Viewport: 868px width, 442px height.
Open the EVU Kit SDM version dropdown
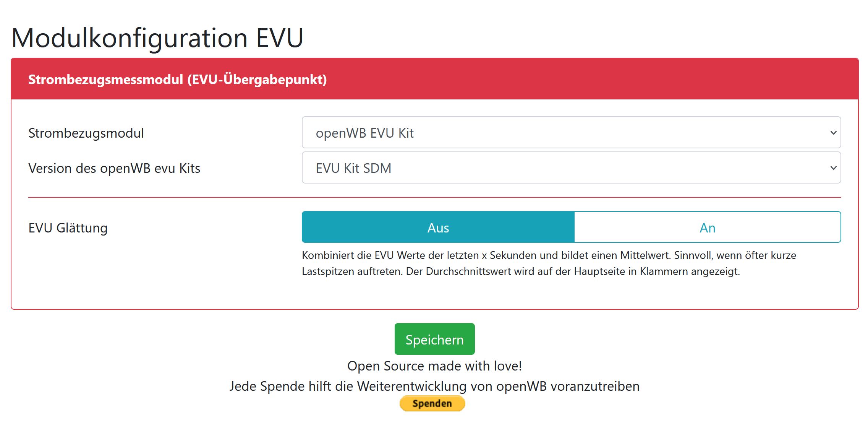coord(571,167)
